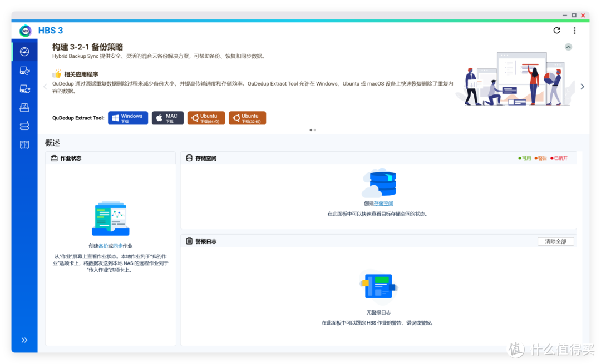Go to next banner slide arrow

pos(582,87)
